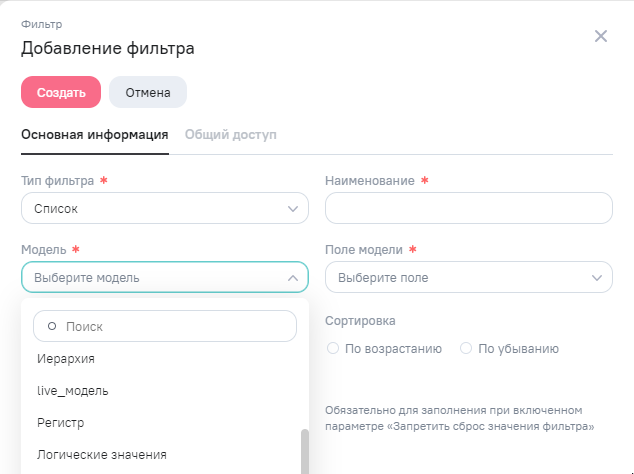Expand the Выберите поле dropdown
The height and width of the screenshot is (474, 634).
pos(468,277)
